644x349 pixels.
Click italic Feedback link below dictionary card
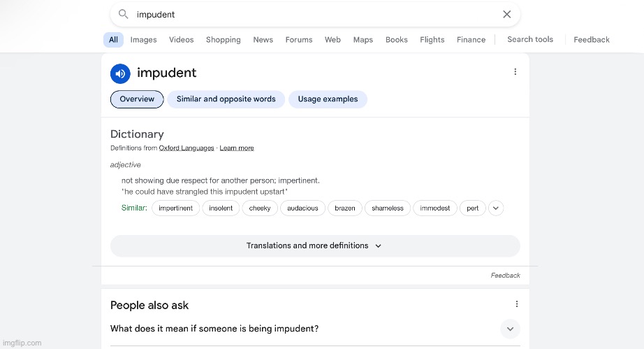pos(505,276)
